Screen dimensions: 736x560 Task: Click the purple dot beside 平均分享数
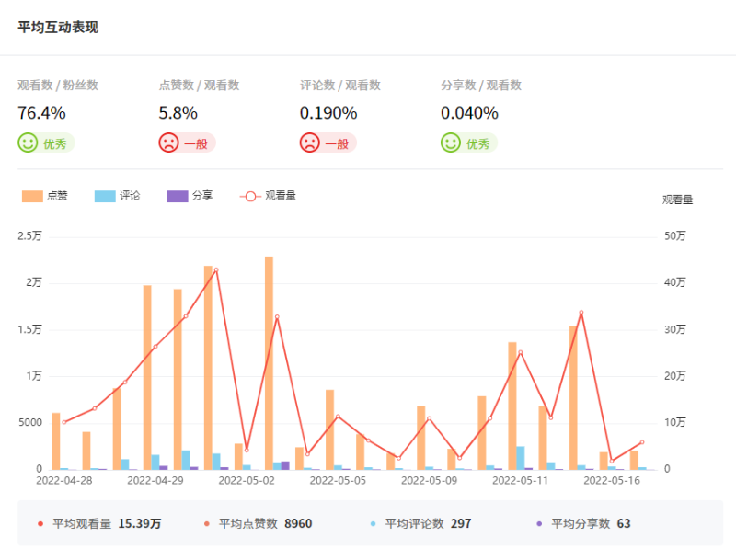coord(539,524)
